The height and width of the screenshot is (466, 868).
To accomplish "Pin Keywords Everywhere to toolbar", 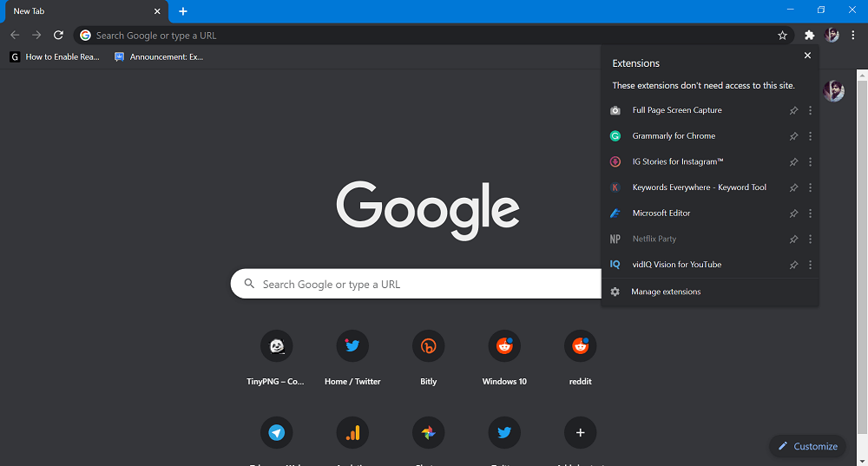I will (x=794, y=187).
